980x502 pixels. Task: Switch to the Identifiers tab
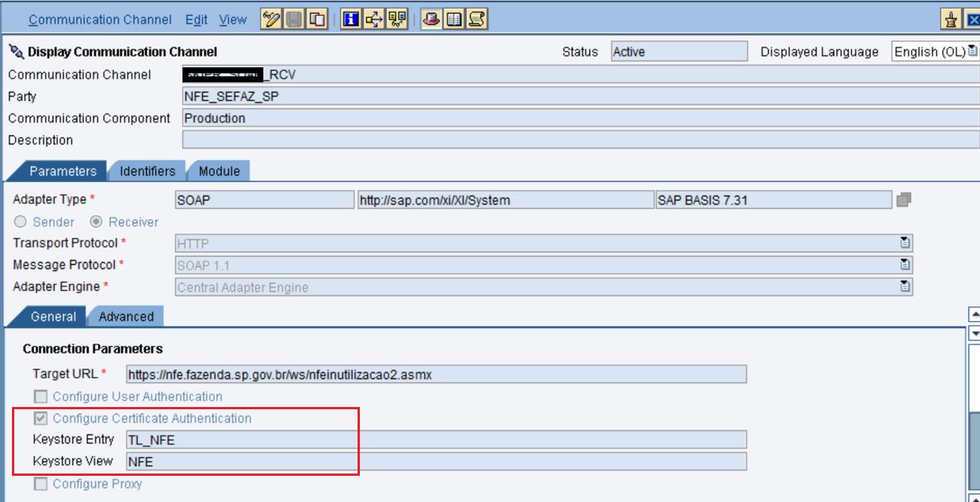pos(147,171)
